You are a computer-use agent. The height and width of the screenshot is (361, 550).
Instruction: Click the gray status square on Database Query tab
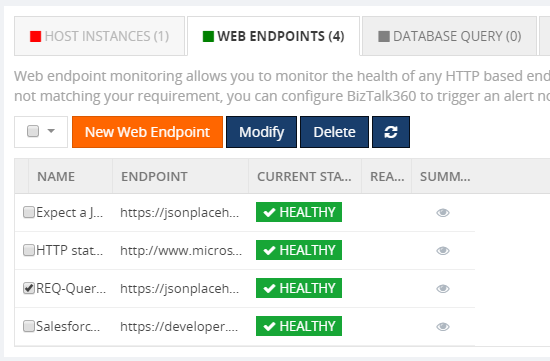tap(384, 36)
